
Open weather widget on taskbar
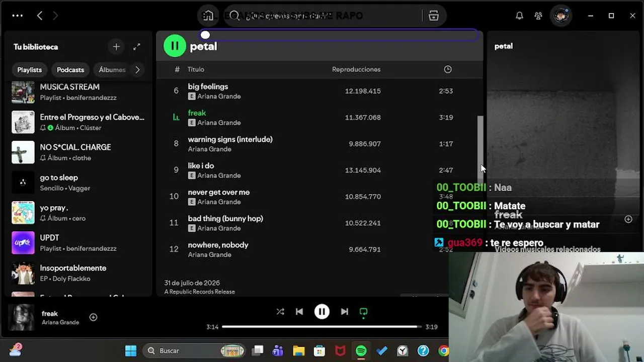coord(15,350)
